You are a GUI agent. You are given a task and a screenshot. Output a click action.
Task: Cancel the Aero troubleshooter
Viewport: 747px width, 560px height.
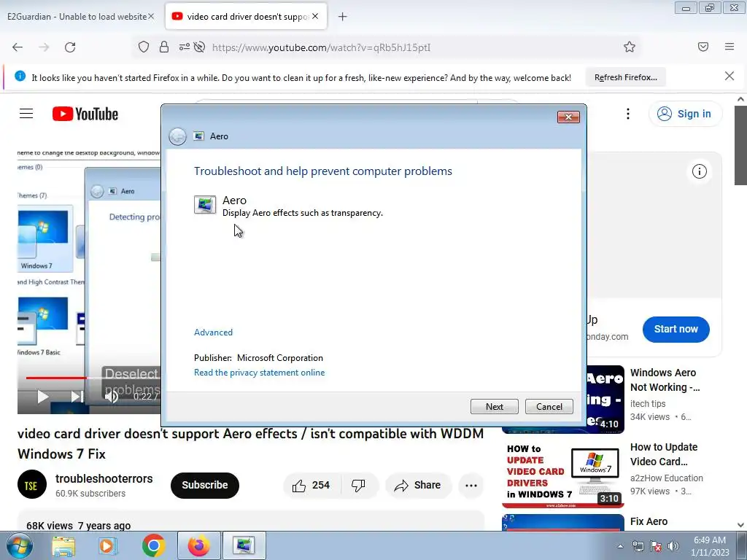click(x=549, y=407)
